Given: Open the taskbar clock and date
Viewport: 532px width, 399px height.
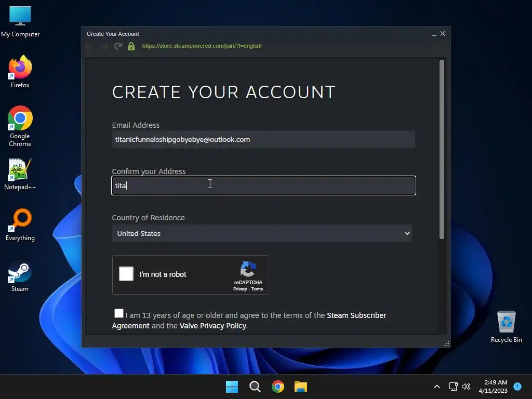Looking at the screenshot, I should click(494, 387).
